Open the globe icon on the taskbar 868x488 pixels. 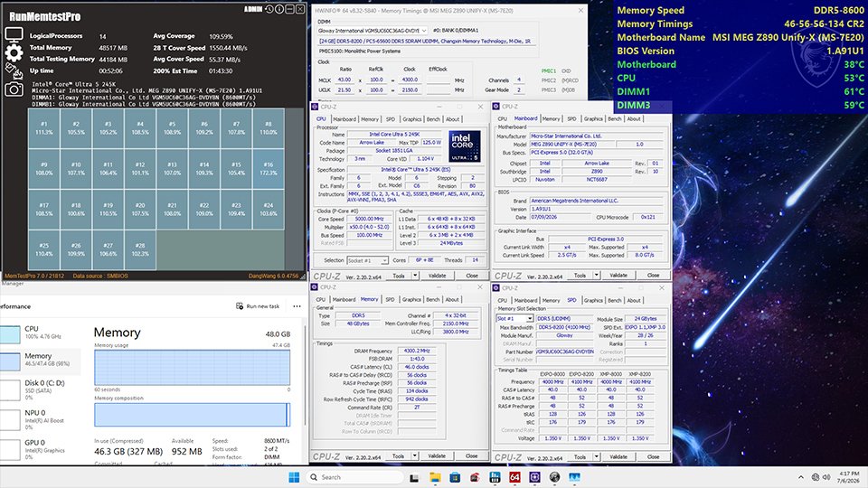tap(554, 477)
